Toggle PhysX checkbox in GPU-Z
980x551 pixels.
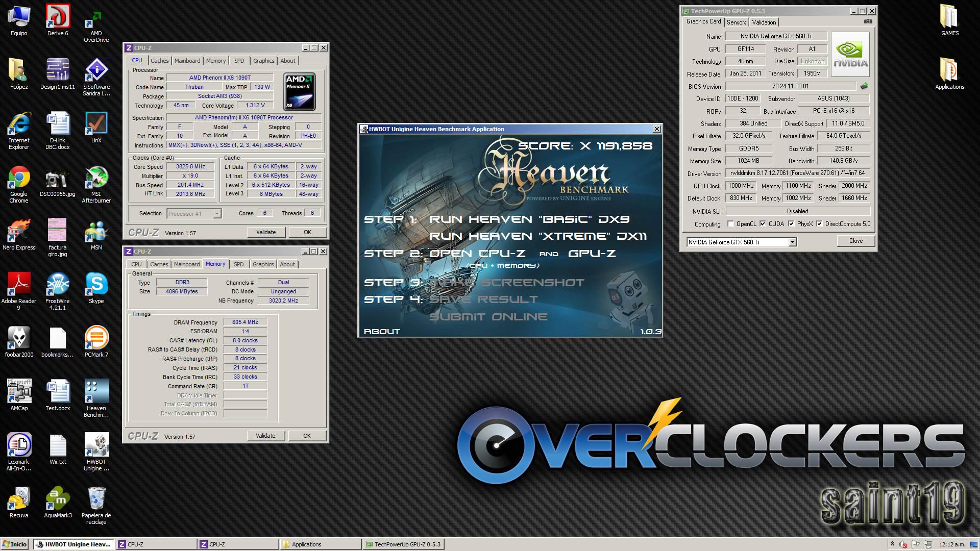point(791,224)
